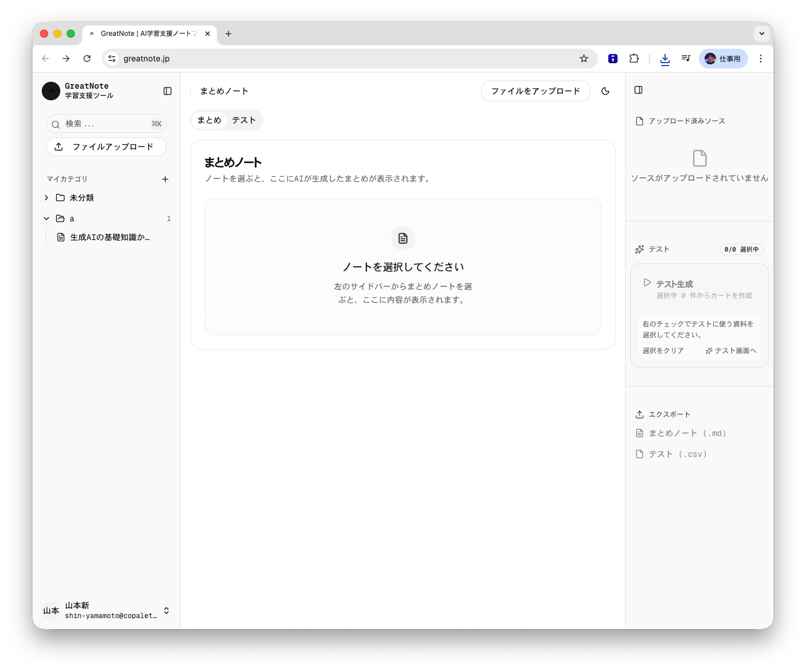Click the Chrome profile button labeled 仕事用

tap(723, 58)
